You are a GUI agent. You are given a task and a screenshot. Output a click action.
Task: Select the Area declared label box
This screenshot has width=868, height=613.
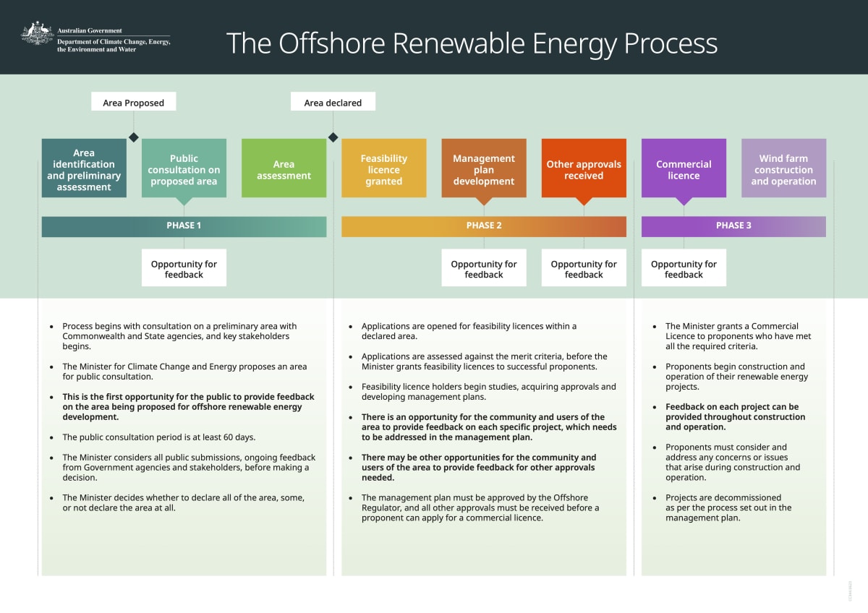coord(333,103)
